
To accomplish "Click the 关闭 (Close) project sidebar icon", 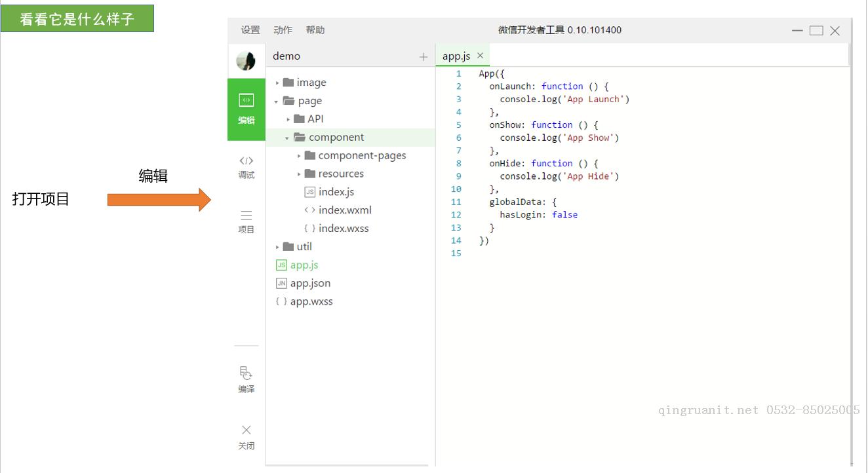I will pyautogui.click(x=247, y=436).
